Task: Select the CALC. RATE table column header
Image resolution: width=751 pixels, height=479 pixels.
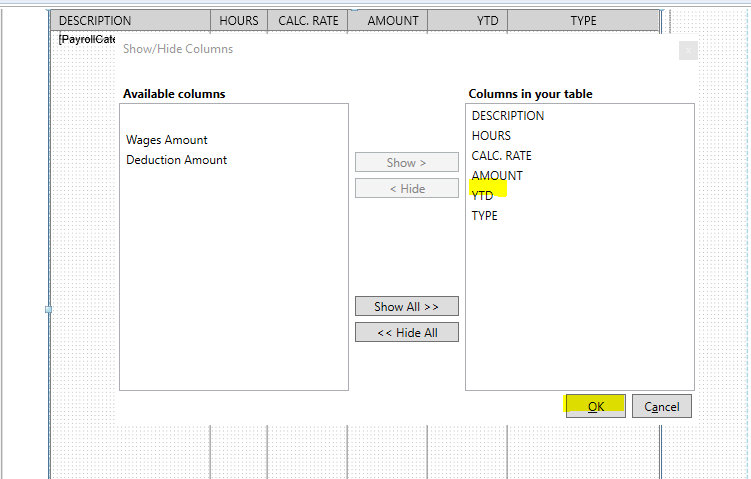Action: click(x=307, y=21)
